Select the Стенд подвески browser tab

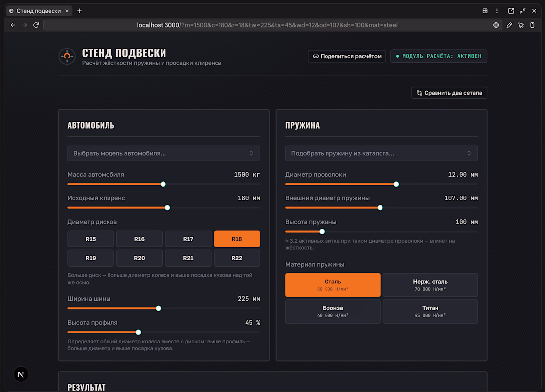39,11
